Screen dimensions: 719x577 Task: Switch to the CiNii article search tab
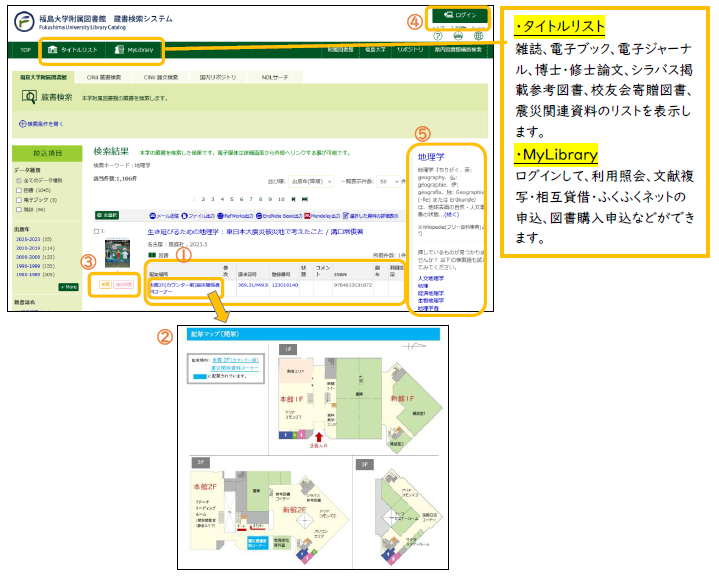(161, 76)
